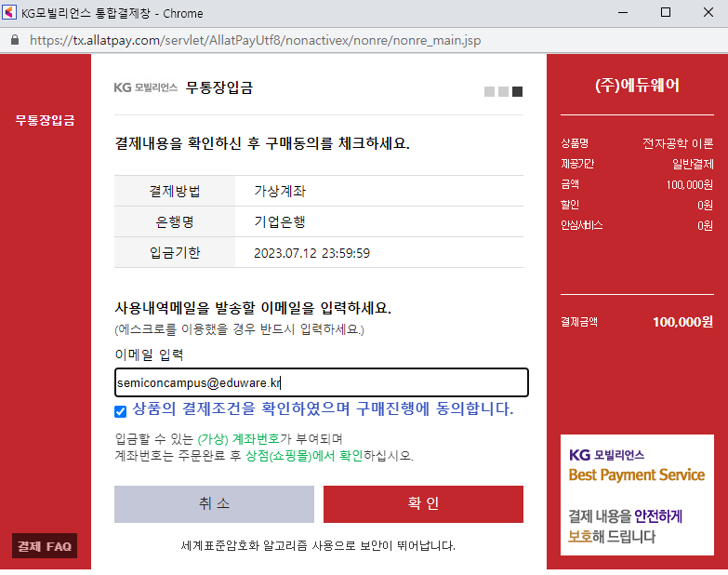Open the 결제 FAQ button

[x=45, y=546]
